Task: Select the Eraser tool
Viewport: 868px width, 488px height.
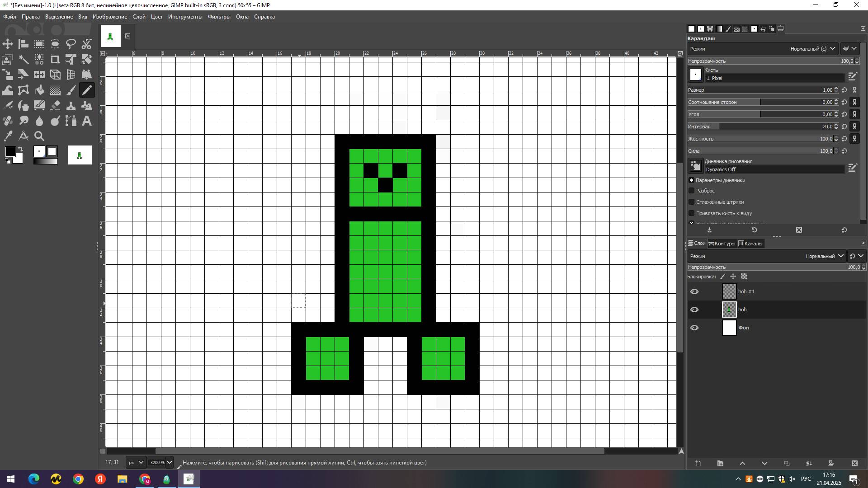Action: click(x=55, y=105)
